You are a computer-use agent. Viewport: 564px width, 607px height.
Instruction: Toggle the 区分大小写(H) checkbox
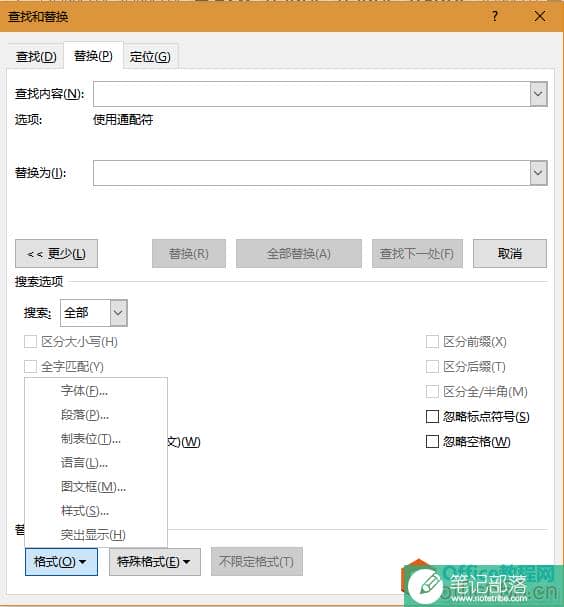pos(31,342)
